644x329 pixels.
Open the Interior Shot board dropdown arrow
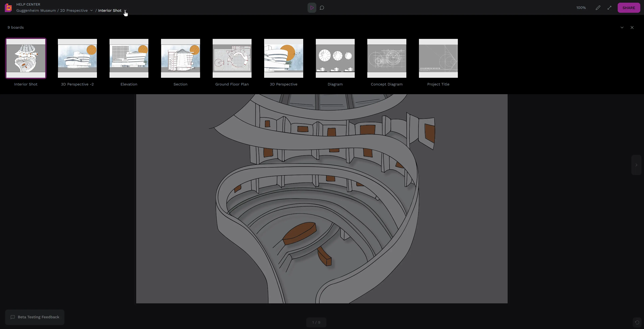[x=125, y=11]
